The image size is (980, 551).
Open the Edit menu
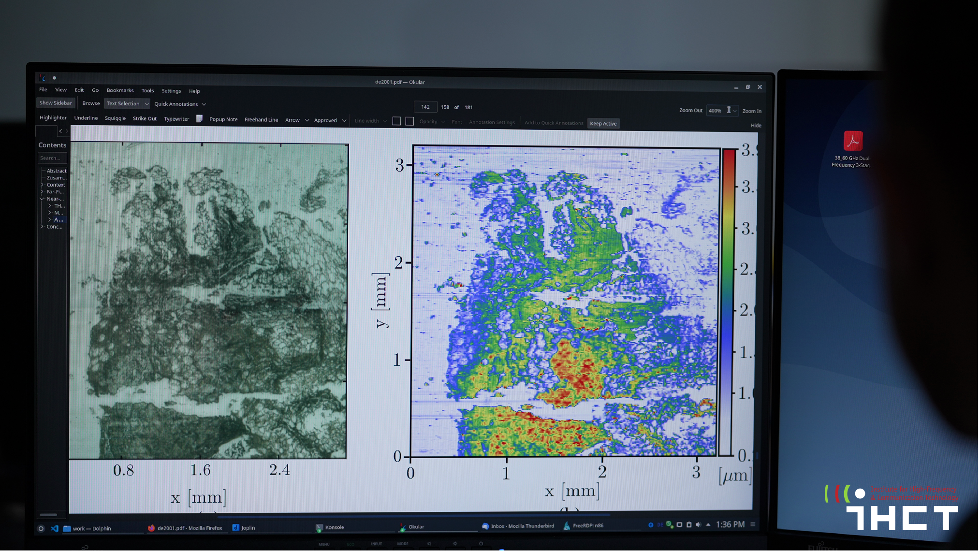tap(79, 90)
